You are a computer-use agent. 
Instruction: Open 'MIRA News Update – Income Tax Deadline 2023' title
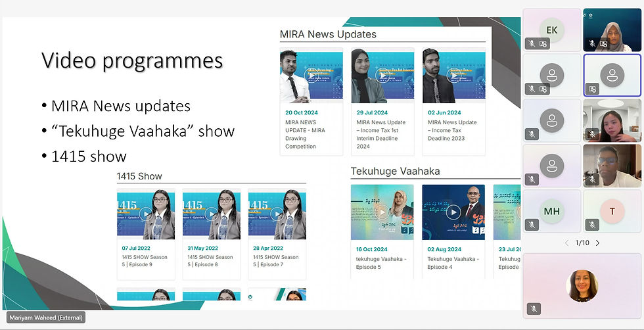[x=452, y=130]
